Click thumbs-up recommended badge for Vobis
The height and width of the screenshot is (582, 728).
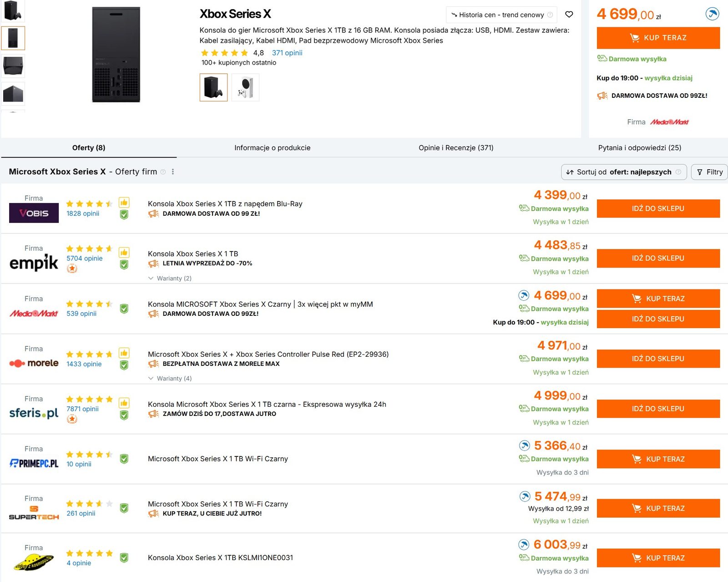pyautogui.click(x=124, y=202)
